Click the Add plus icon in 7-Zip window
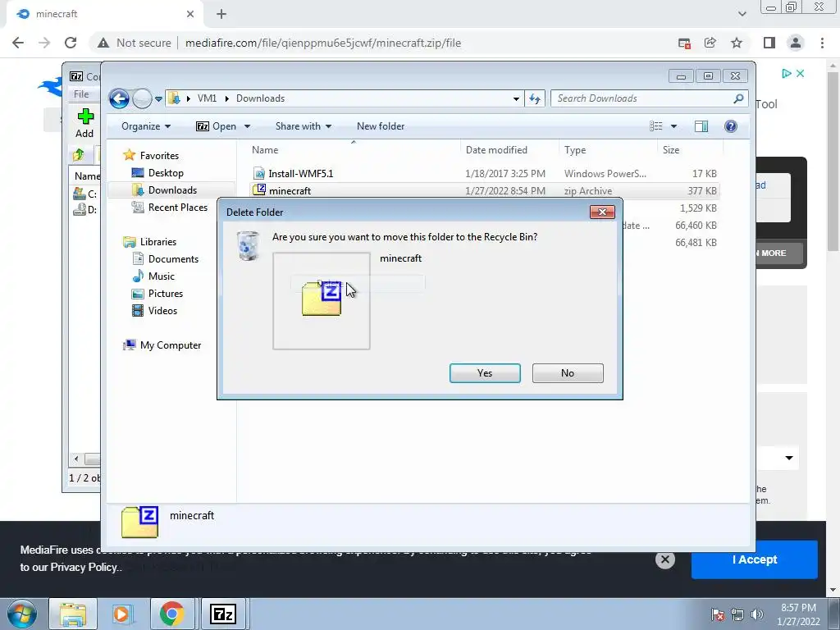Screen dimensions: 840x630 (x=85, y=116)
